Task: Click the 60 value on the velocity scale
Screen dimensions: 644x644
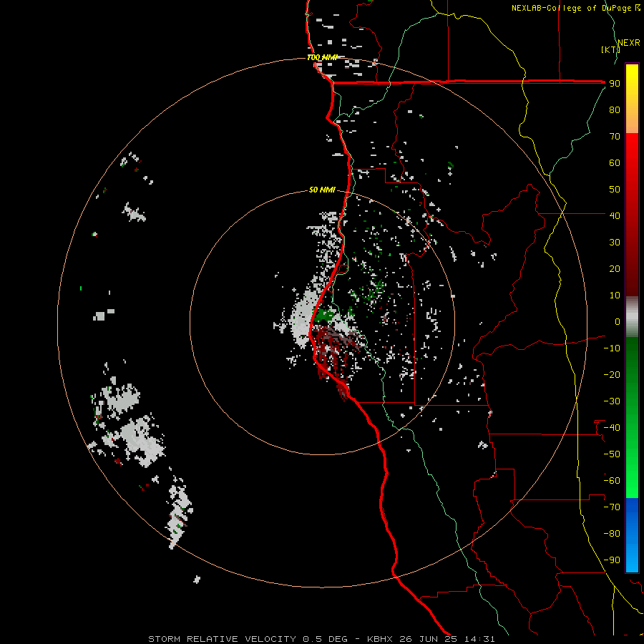Action: (x=615, y=162)
